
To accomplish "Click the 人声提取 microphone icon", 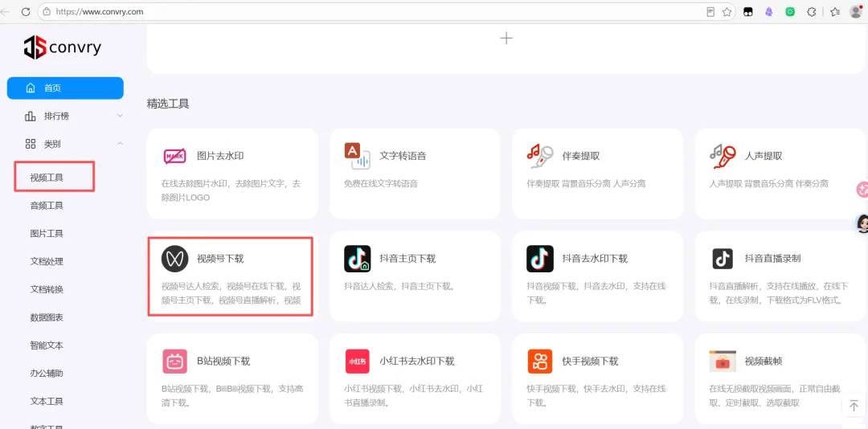I will pos(723,156).
